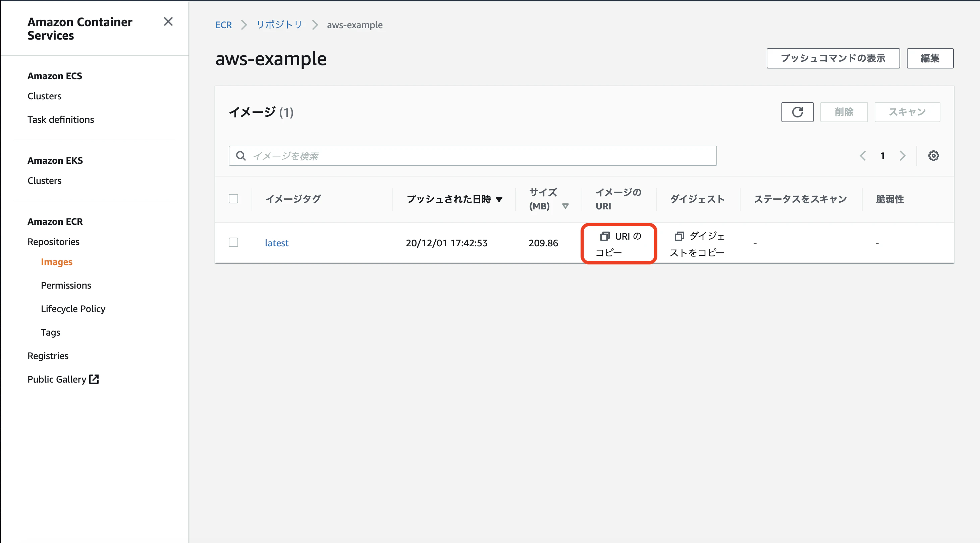Click the 編集 button
The height and width of the screenshot is (543, 980).
(x=930, y=58)
